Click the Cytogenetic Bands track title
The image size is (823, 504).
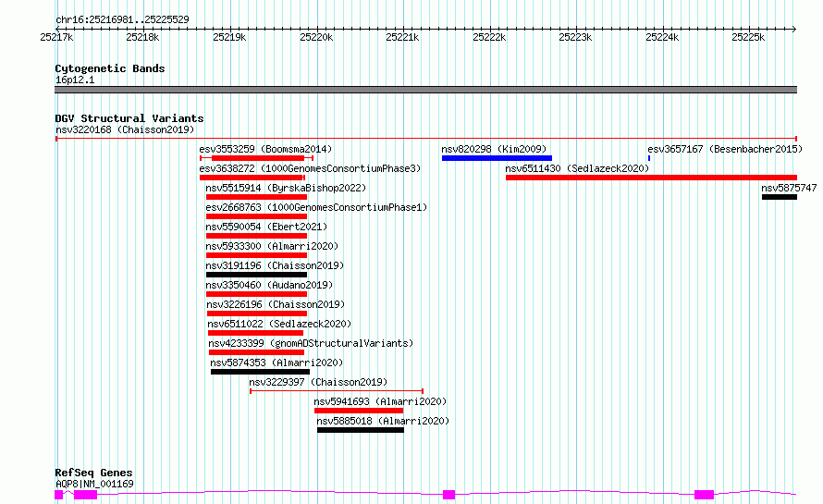(110, 68)
